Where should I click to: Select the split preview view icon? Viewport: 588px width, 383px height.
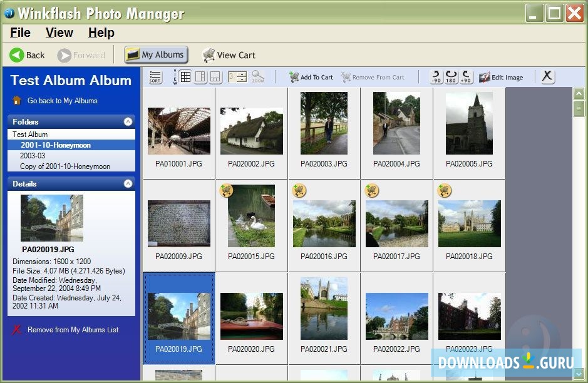pos(201,76)
